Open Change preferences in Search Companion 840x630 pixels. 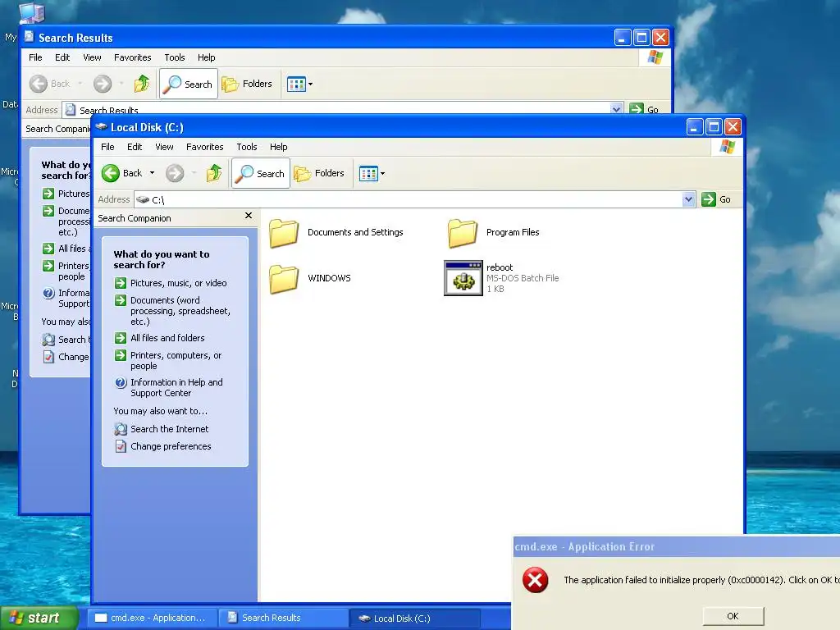(171, 446)
